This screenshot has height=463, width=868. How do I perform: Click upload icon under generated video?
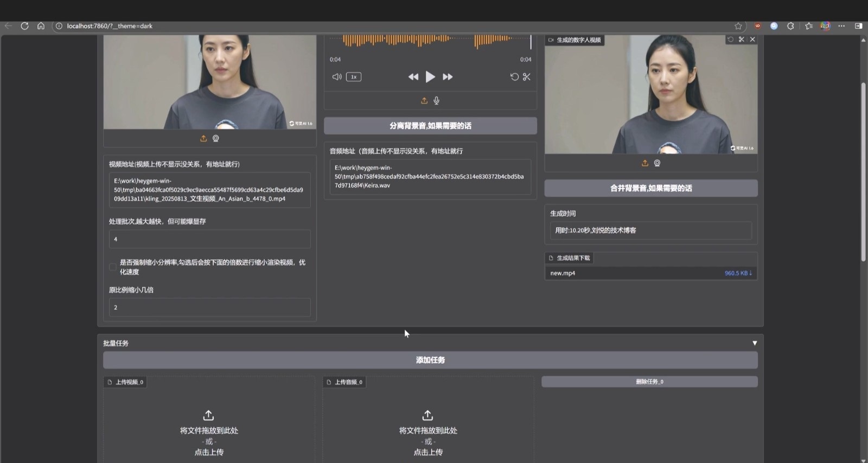point(645,163)
